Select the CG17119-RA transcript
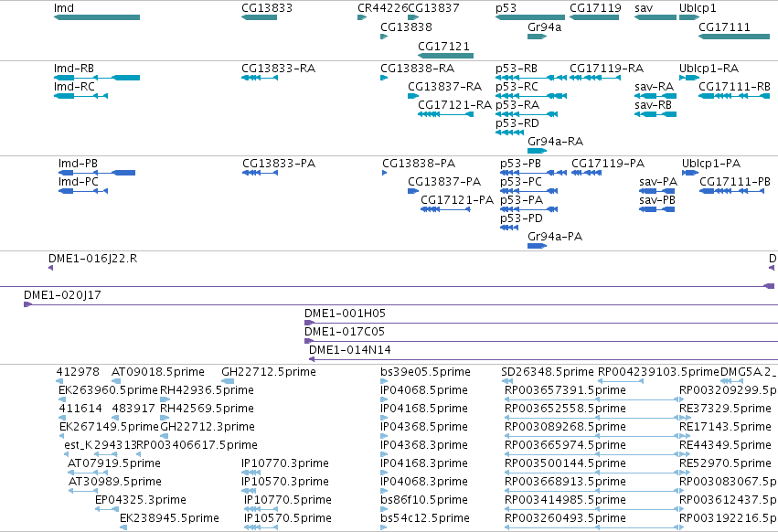The height and width of the screenshot is (532, 778). [x=594, y=78]
